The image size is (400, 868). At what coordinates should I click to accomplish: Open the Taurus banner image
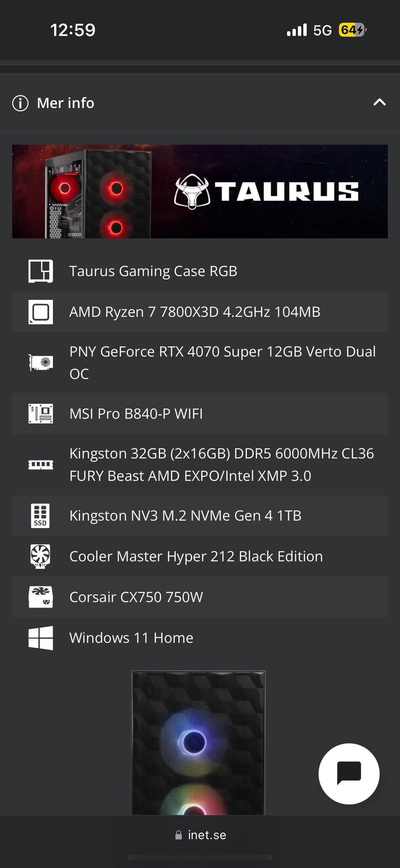click(x=200, y=191)
